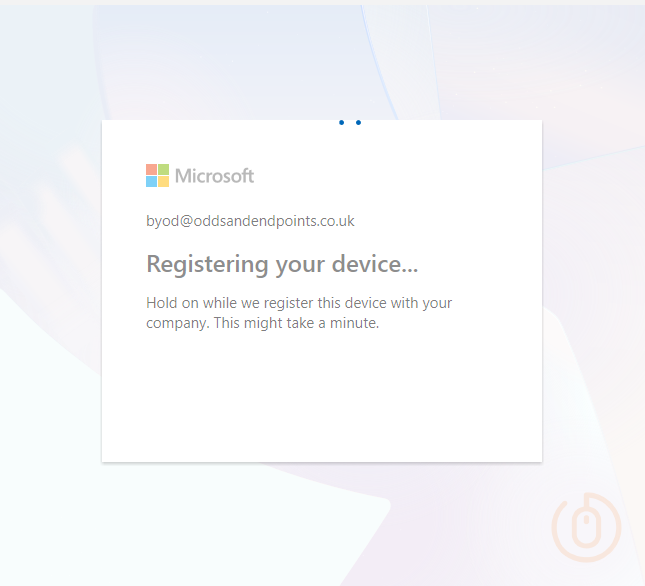Click the orange mouse watermark icon
Screen dimensions: 645x586
click(x=586, y=525)
